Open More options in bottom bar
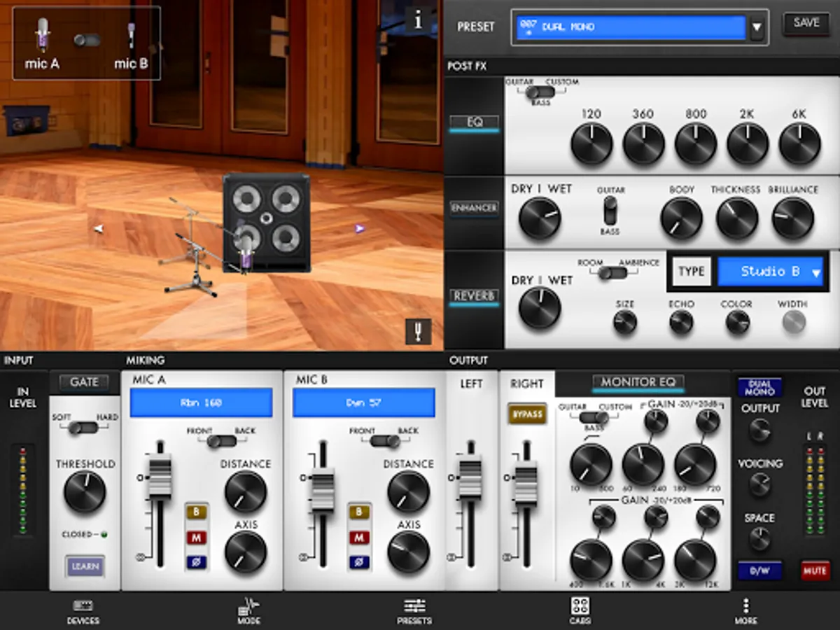This screenshot has width=840, height=630. [745, 611]
